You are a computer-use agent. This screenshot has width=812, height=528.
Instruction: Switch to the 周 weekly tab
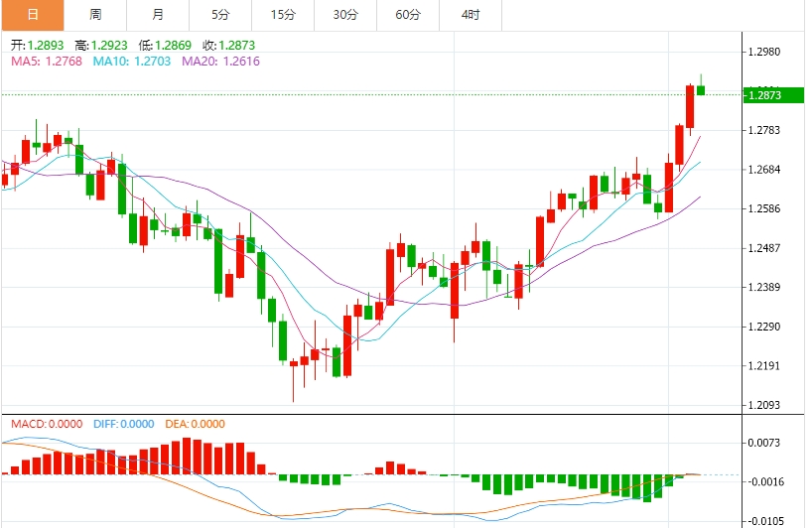(x=95, y=15)
